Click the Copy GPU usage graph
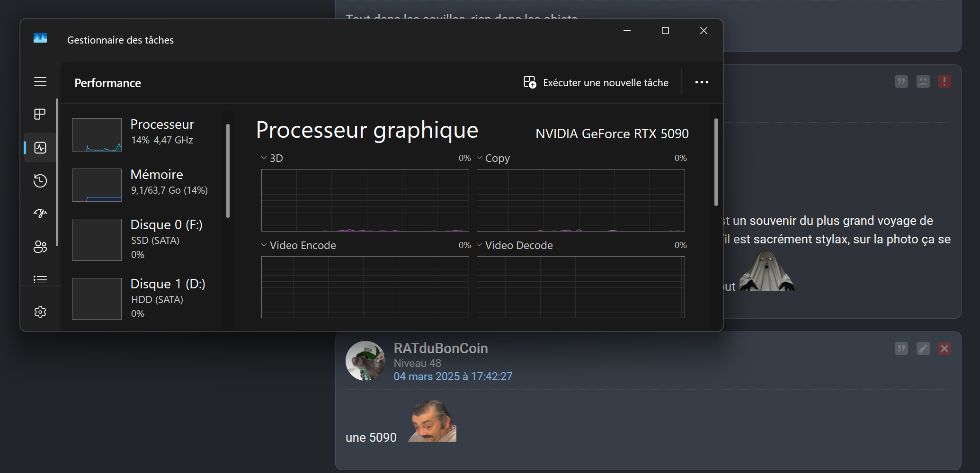The height and width of the screenshot is (473, 980). (x=581, y=200)
